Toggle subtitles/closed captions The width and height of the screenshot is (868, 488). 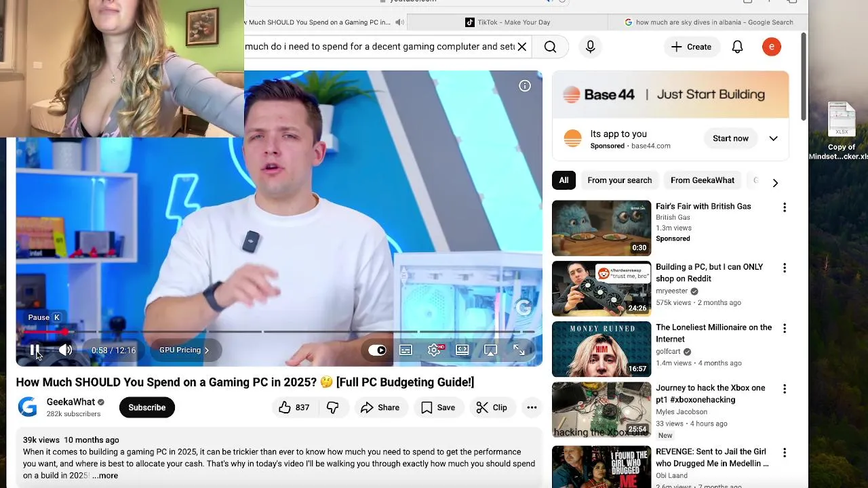click(406, 350)
